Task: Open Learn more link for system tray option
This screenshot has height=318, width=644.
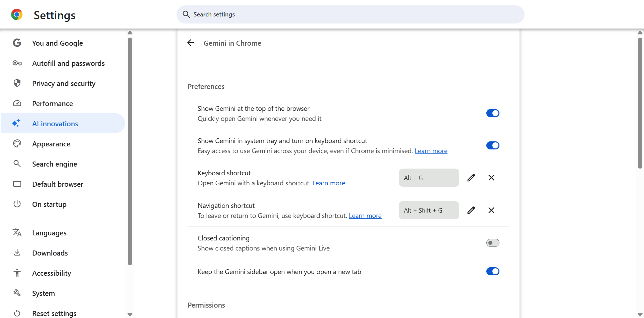Action: 431,151
